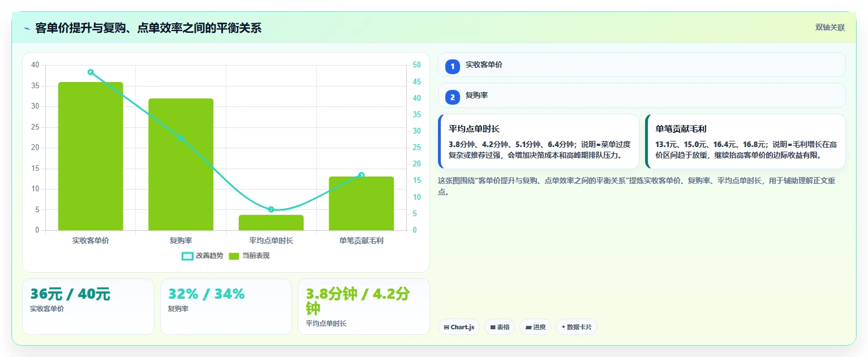
Task: Click the x-axis label 复购率
Action: [x=181, y=240]
